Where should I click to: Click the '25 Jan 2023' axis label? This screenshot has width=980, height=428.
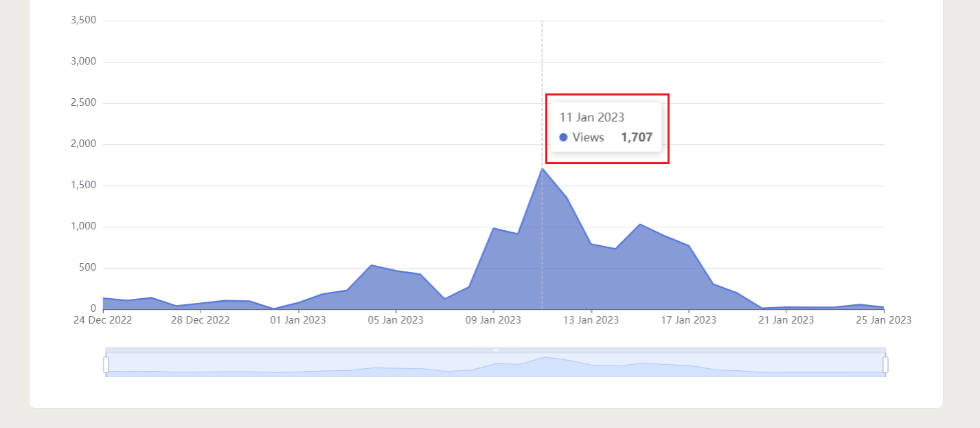pos(883,320)
